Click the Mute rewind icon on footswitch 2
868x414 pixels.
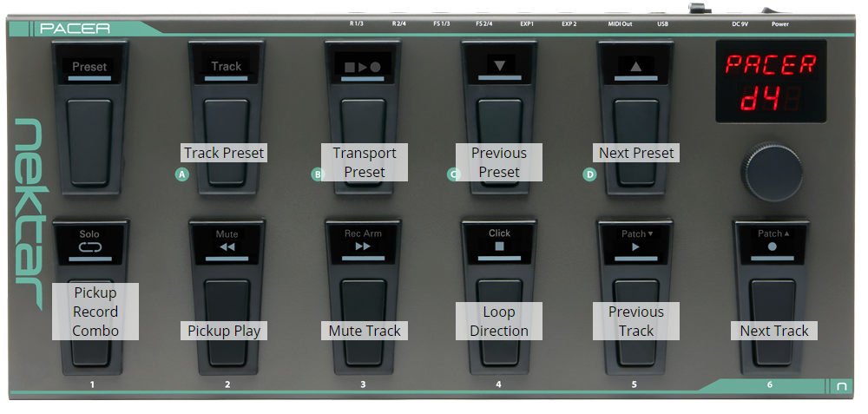pos(227,246)
